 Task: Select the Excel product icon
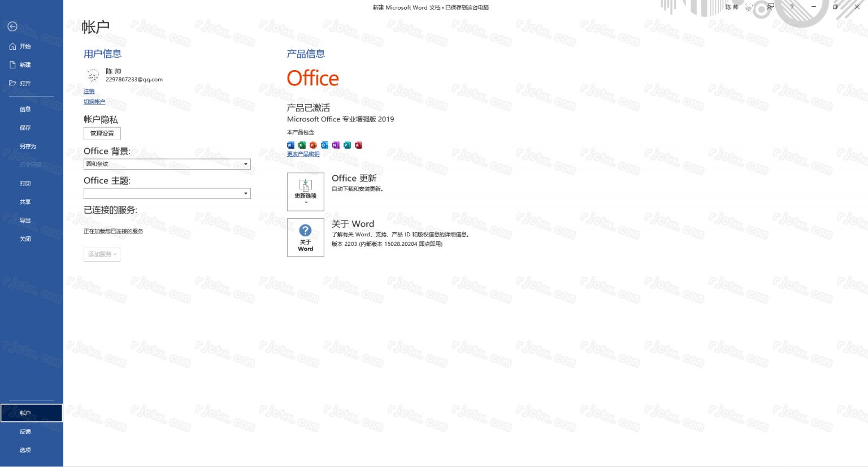pos(302,145)
